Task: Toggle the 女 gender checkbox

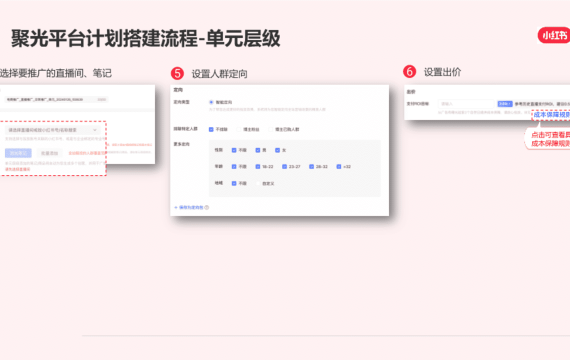Action: point(277,150)
